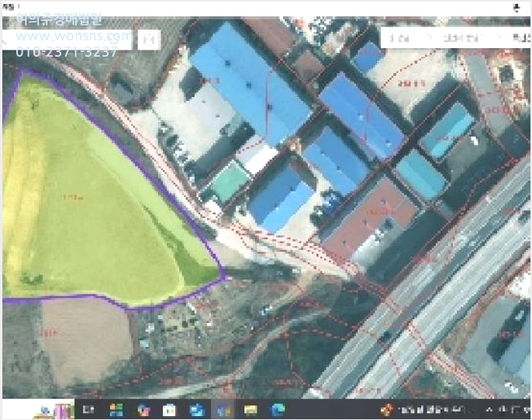Image resolution: width=532 pixels, height=420 pixels.
Task: Click the orange system tray notification icon
Action: pos(385,410)
